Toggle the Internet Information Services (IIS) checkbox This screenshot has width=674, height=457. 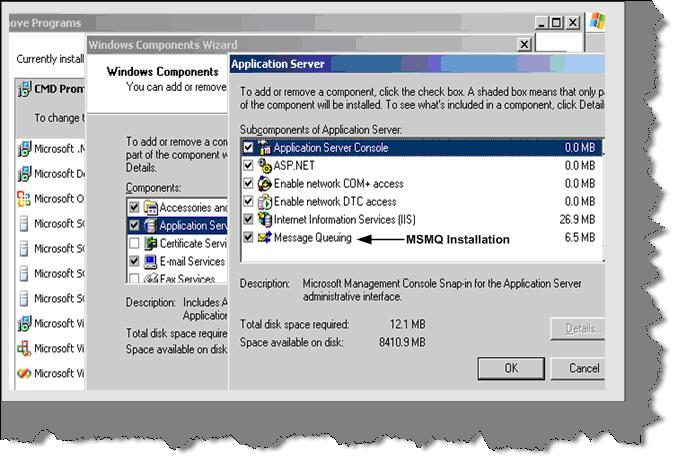248,219
